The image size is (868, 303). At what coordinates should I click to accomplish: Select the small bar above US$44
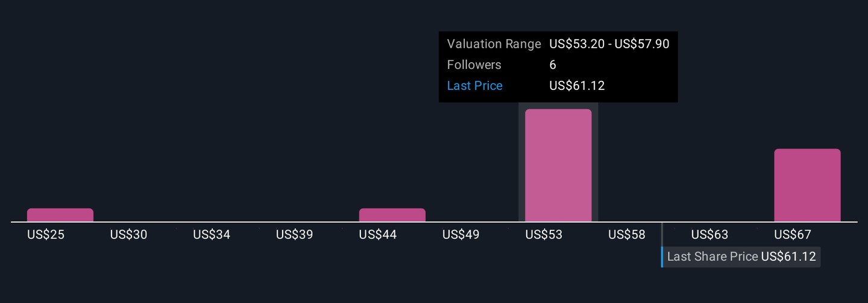pos(392,215)
